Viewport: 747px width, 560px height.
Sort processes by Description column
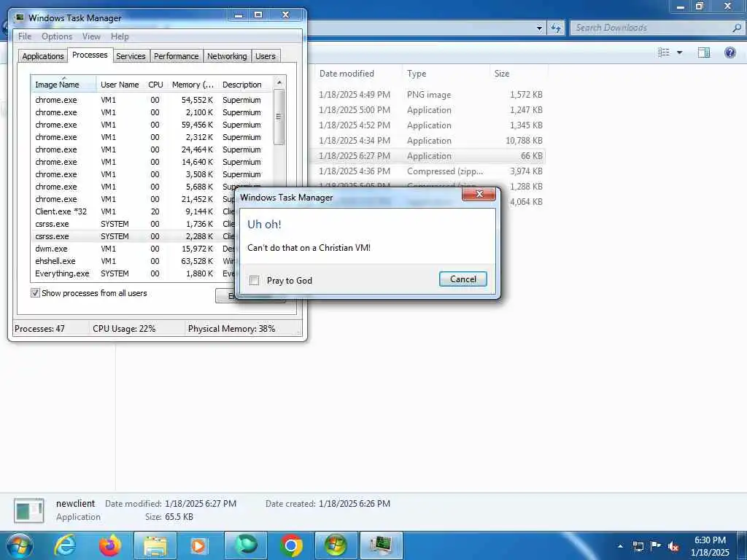click(245, 85)
